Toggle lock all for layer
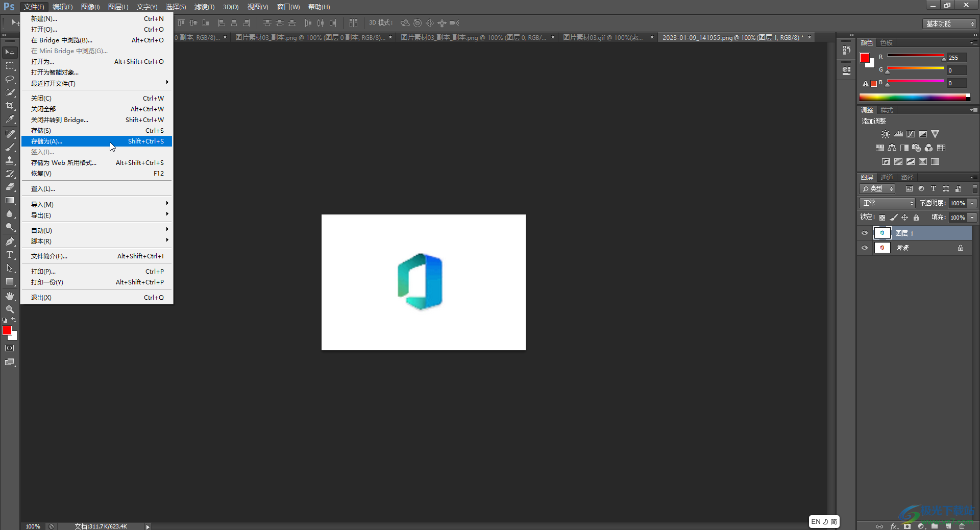 (x=916, y=218)
